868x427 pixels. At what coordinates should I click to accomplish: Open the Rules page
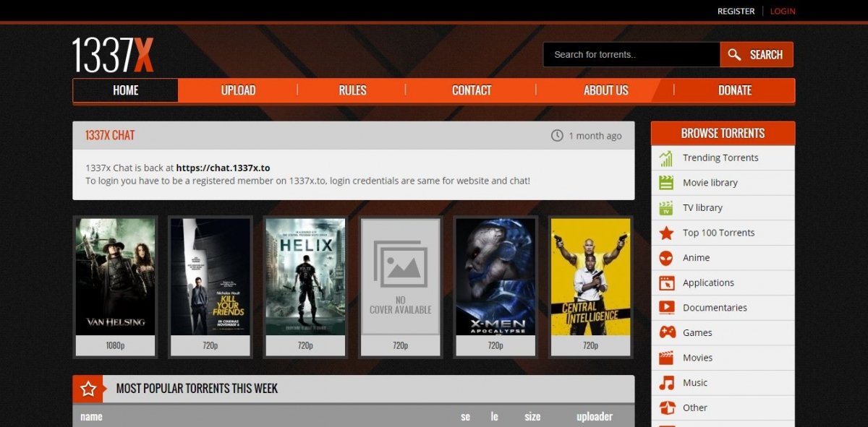point(352,90)
